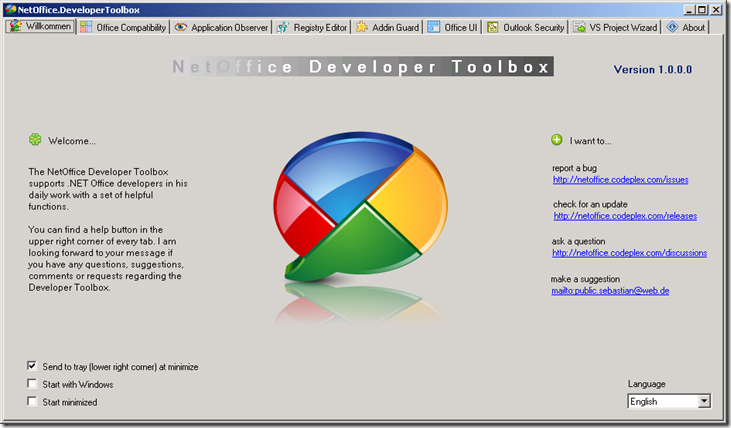
Task: Open the Registry Editor tab
Action: tap(312, 28)
